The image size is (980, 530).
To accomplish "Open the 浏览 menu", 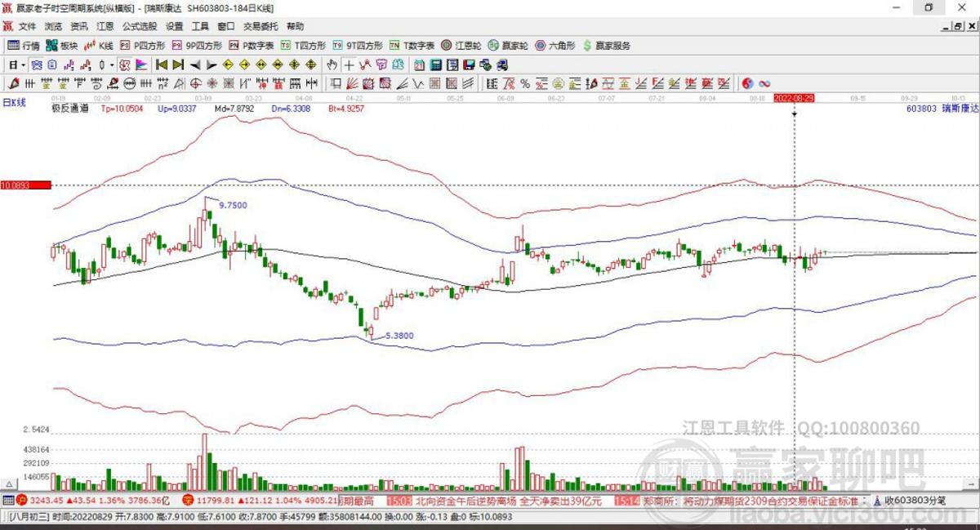I will pos(52,26).
